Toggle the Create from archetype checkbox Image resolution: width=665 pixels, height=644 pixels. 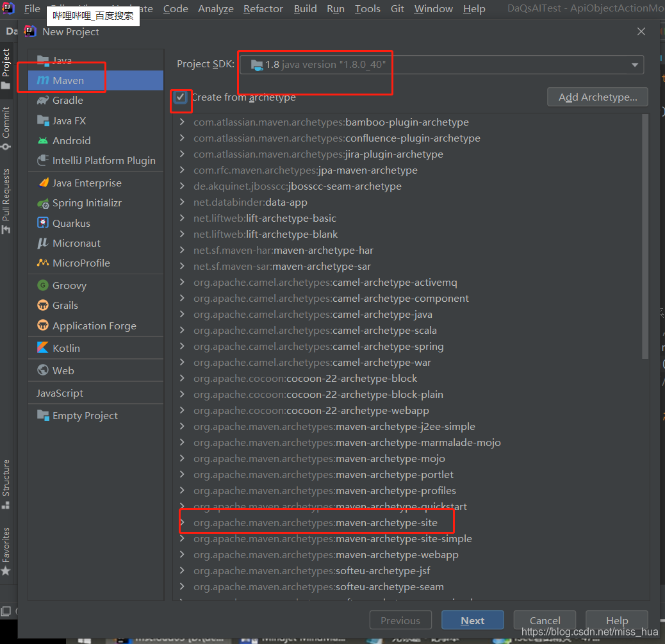[180, 97]
